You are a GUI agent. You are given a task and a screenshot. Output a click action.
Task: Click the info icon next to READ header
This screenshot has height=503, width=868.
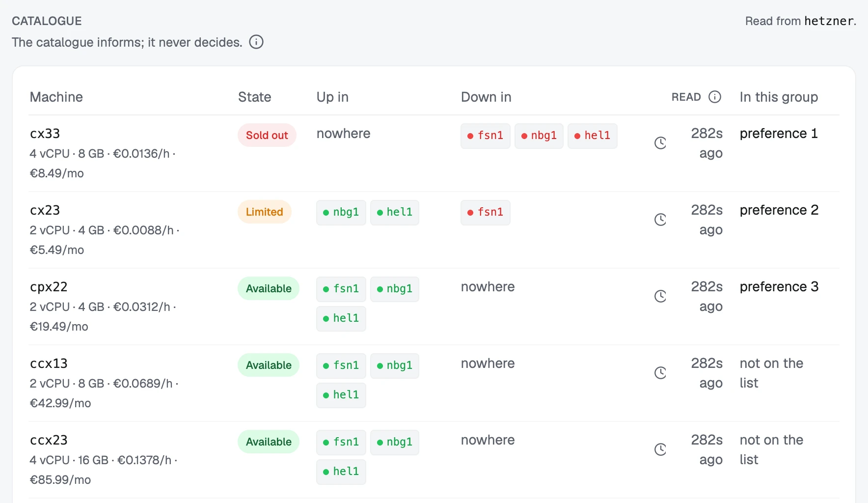[x=715, y=97]
